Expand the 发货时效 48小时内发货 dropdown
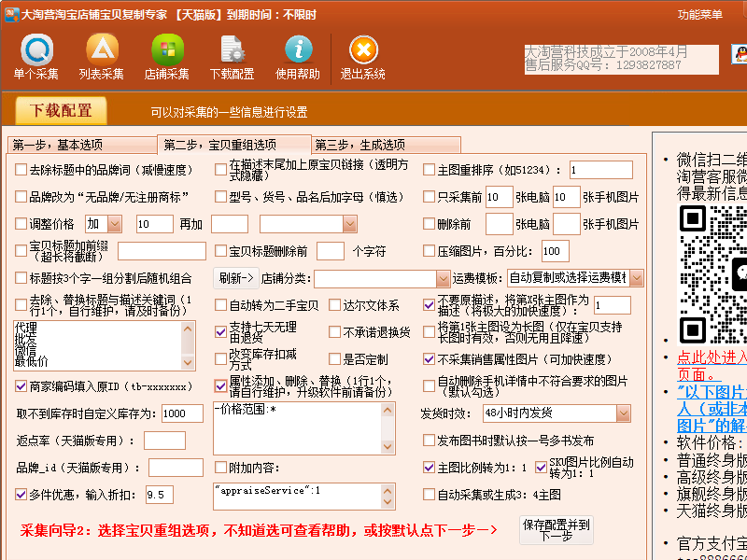The image size is (747, 560). [x=623, y=413]
